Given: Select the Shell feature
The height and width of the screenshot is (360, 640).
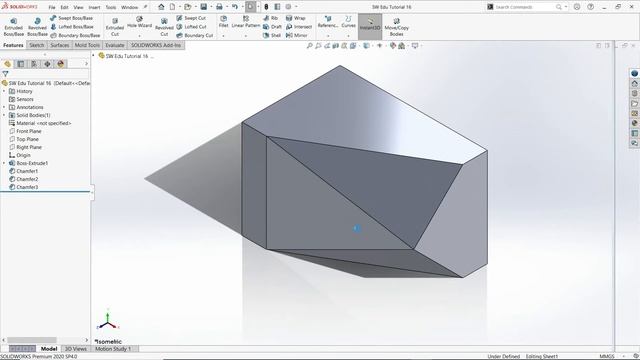Looking at the screenshot, I should pyautogui.click(x=272, y=35).
